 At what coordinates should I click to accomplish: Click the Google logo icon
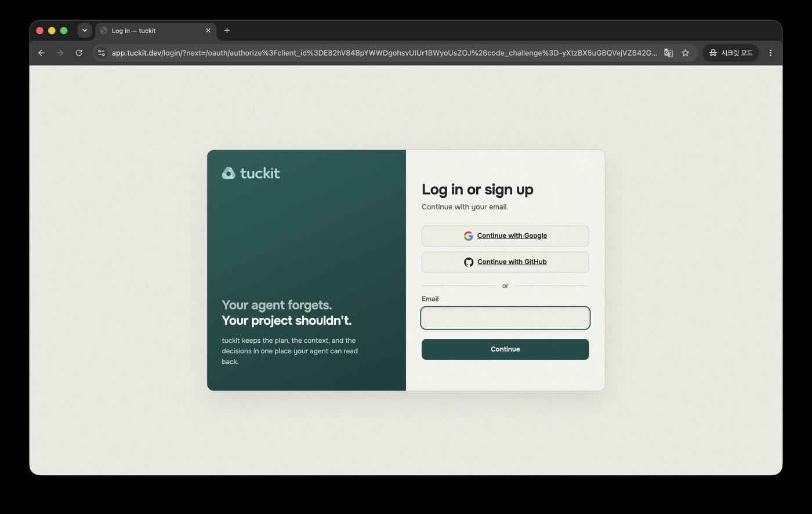pos(468,236)
